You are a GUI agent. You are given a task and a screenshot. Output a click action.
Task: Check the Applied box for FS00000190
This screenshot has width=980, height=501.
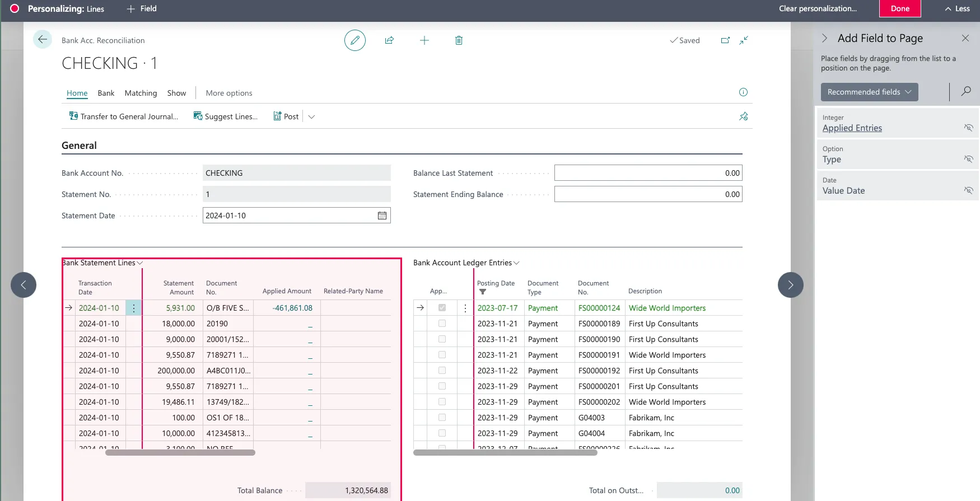[442, 339]
